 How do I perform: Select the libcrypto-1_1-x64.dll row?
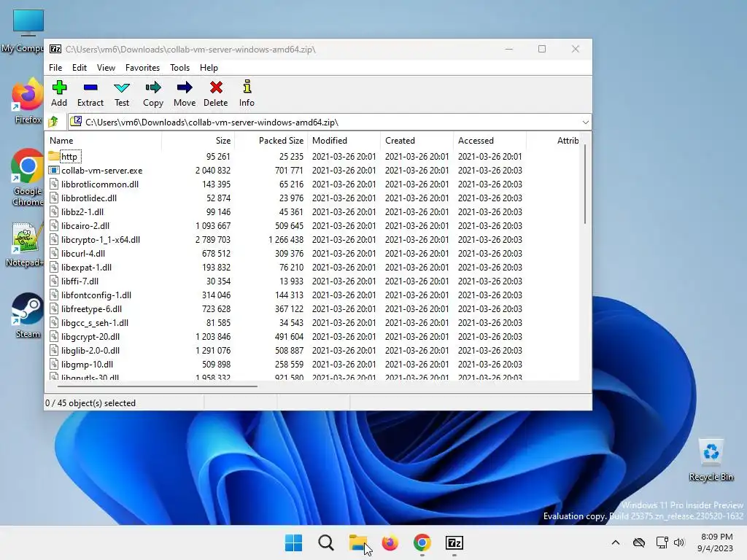pos(312,239)
